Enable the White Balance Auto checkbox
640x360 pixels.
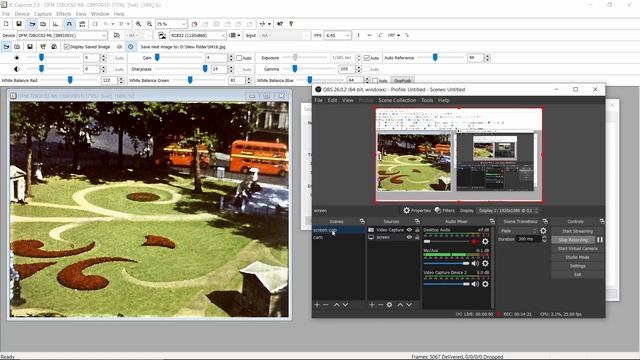point(375,81)
